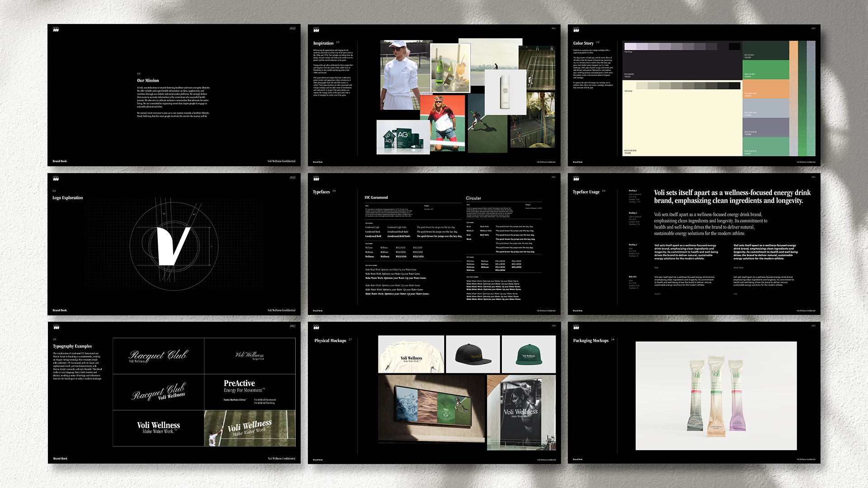
Task: Click the logo mark on the Color Story slide
Action: click(x=576, y=30)
